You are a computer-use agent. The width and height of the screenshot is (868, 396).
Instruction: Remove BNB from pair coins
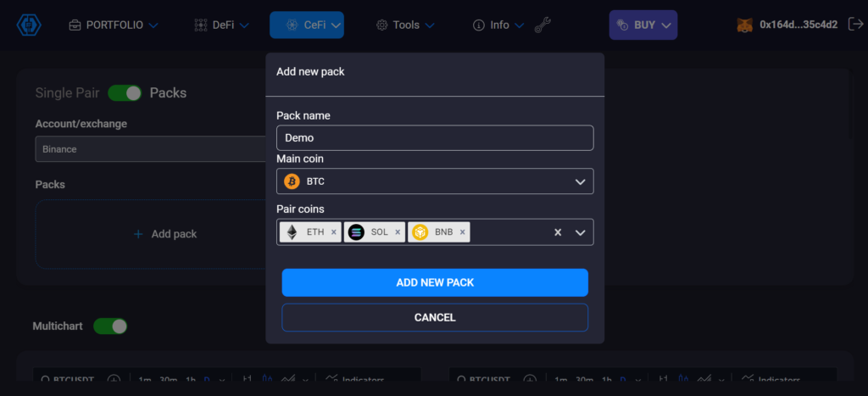[x=462, y=232]
